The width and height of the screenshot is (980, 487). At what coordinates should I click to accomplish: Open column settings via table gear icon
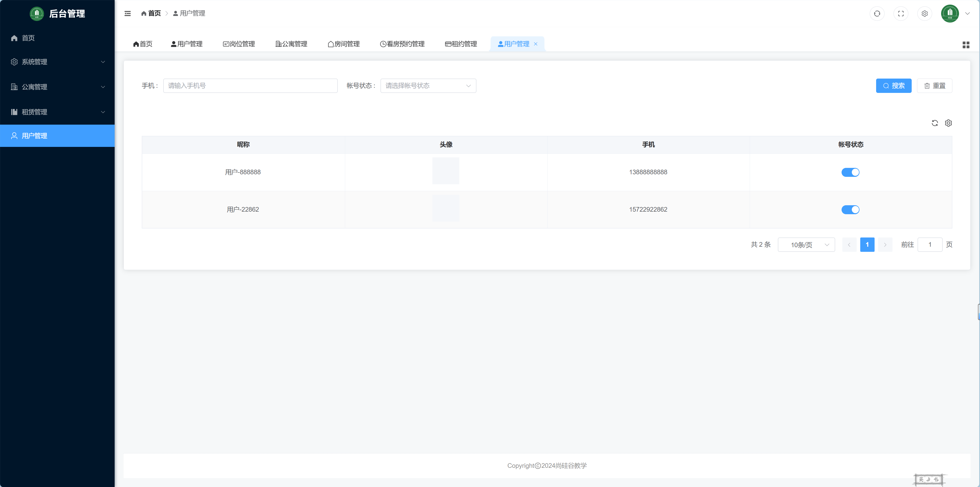tap(948, 123)
